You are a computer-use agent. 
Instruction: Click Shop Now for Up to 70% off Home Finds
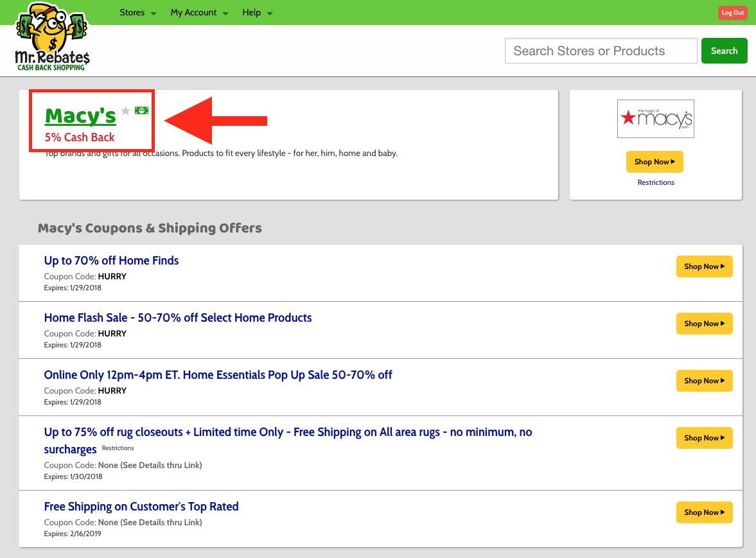pyautogui.click(x=704, y=266)
